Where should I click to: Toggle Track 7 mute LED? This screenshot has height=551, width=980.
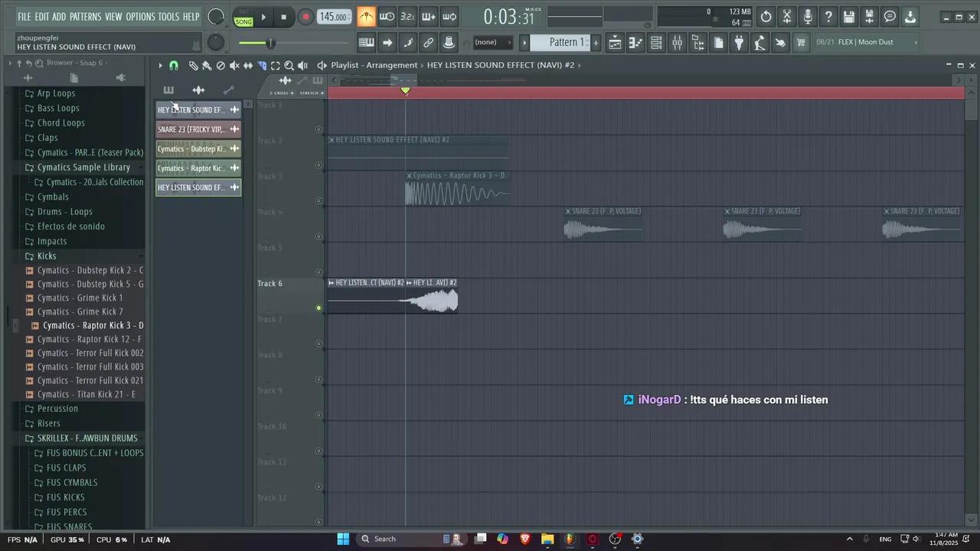pyautogui.click(x=318, y=344)
